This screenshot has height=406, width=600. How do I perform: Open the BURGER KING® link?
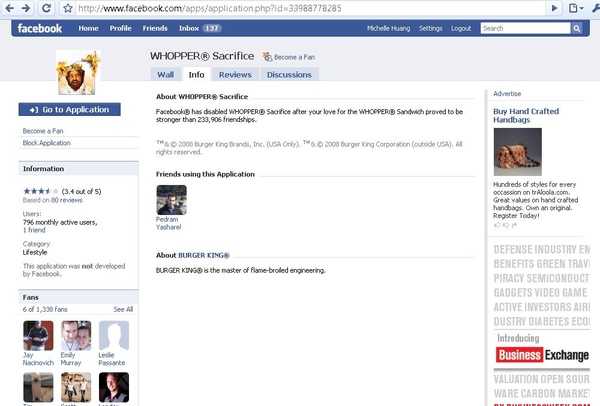pos(204,255)
